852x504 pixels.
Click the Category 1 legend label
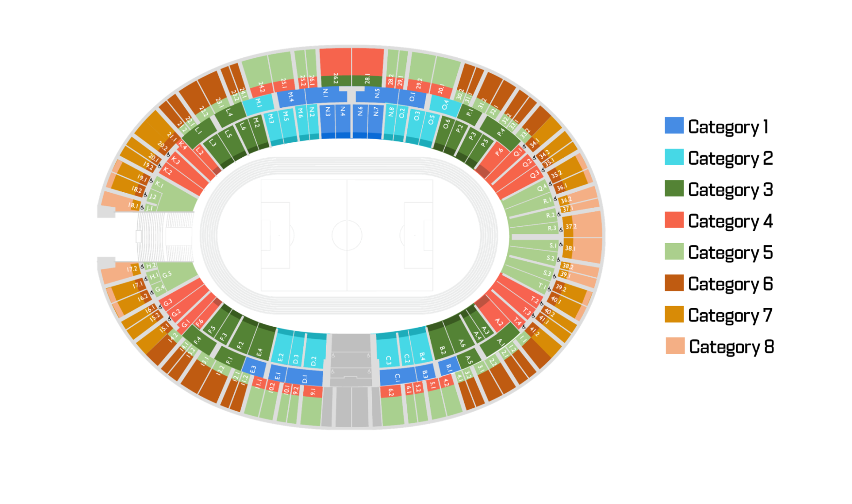pyautogui.click(x=728, y=127)
